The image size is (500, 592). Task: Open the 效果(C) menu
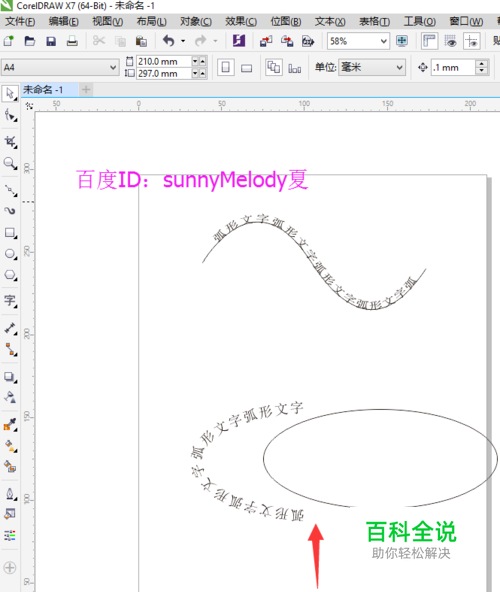pyautogui.click(x=241, y=22)
